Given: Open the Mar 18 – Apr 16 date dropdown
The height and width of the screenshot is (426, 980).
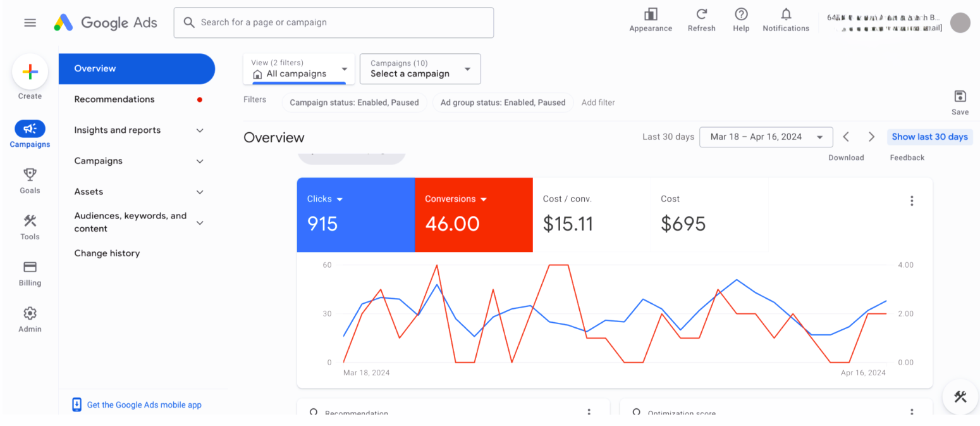Looking at the screenshot, I should [x=766, y=137].
